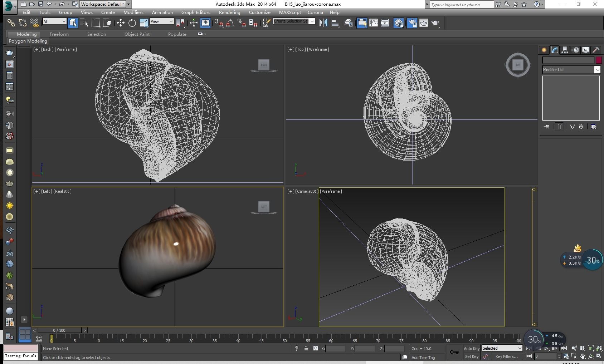Viewport: 604px width, 364px height.
Task: Open the Corona menu
Action: [x=315, y=12]
